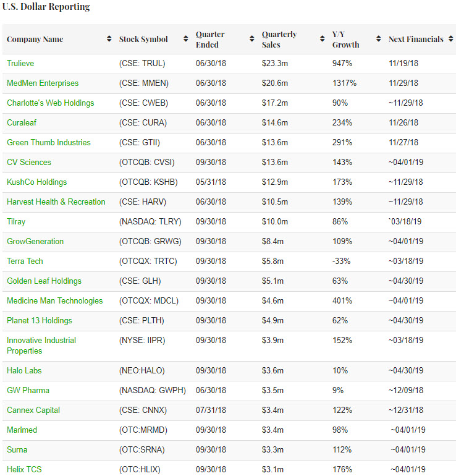The image size is (456, 476).
Task: Click the Quarterly Sales sort arrows
Action: point(323,39)
